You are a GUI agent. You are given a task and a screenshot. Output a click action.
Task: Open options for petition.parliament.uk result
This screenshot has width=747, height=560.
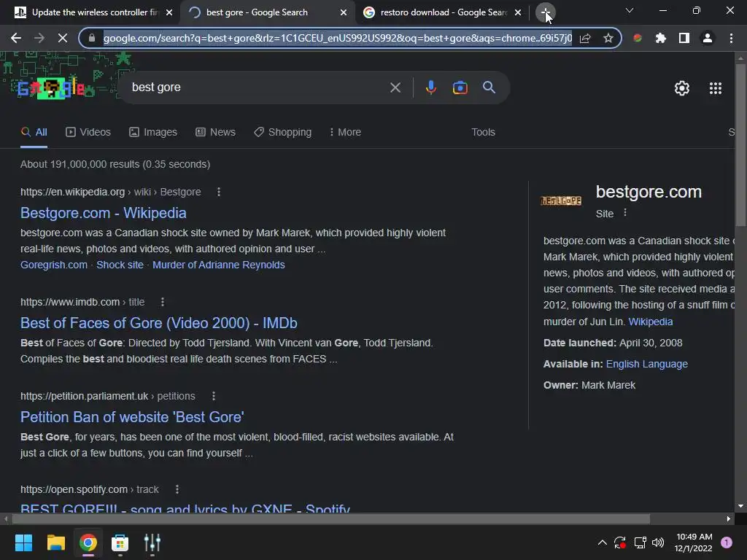click(x=214, y=396)
